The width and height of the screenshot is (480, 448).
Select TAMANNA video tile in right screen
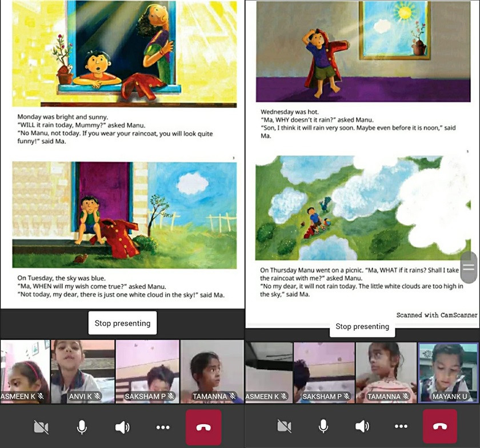(387, 373)
